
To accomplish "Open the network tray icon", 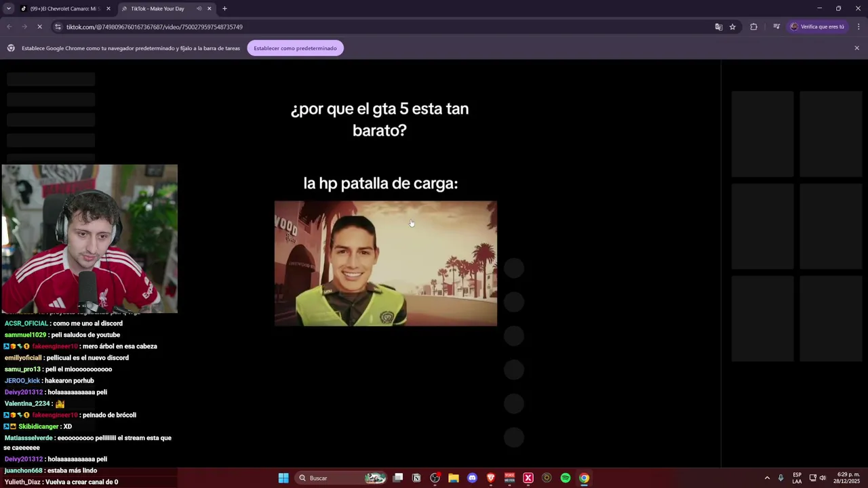I will pos(812,478).
